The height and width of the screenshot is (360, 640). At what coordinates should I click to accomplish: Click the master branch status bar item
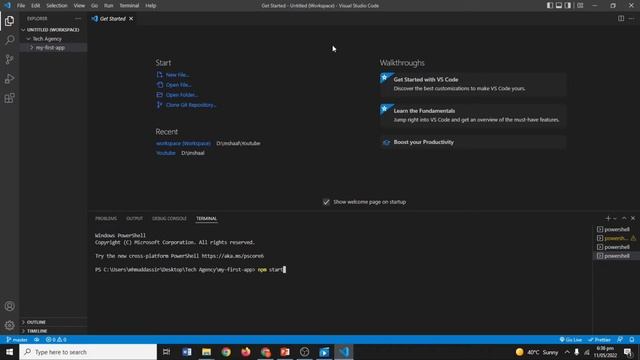click(x=17, y=340)
